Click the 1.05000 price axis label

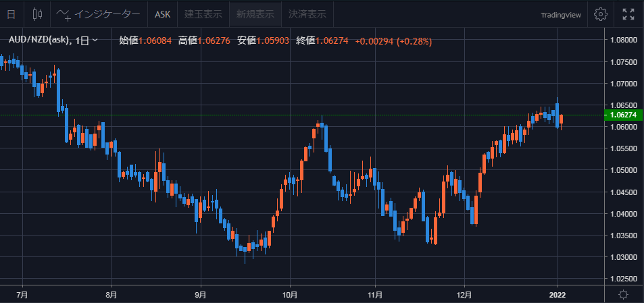[624, 170]
